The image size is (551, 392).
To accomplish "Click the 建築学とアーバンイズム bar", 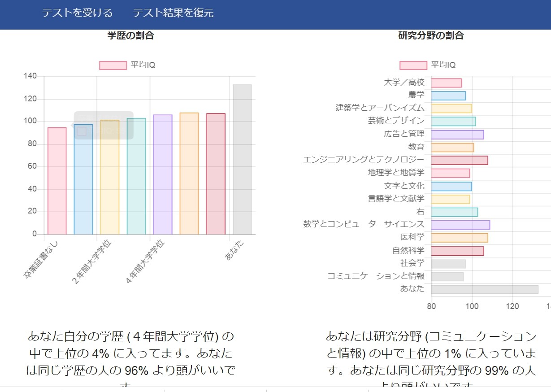I will click(451, 109).
